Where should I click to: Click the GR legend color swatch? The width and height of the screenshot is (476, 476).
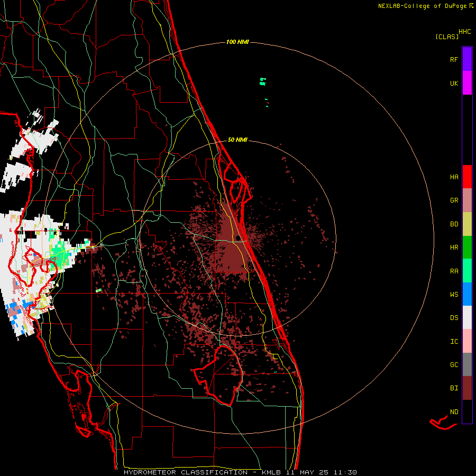(x=467, y=200)
